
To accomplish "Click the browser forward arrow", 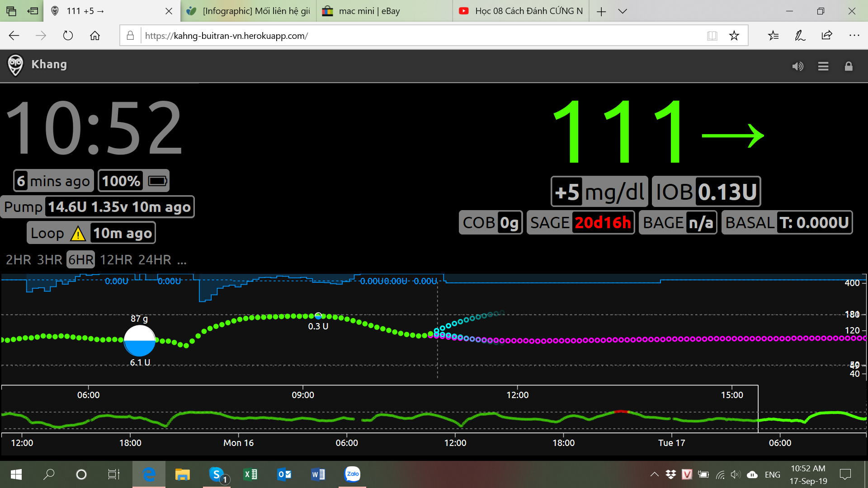I will pos(41,36).
